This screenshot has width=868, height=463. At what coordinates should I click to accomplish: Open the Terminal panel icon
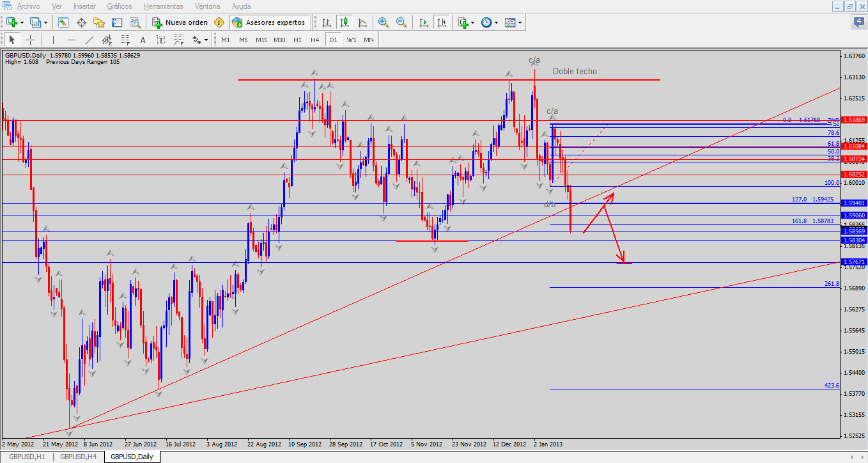point(117,22)
